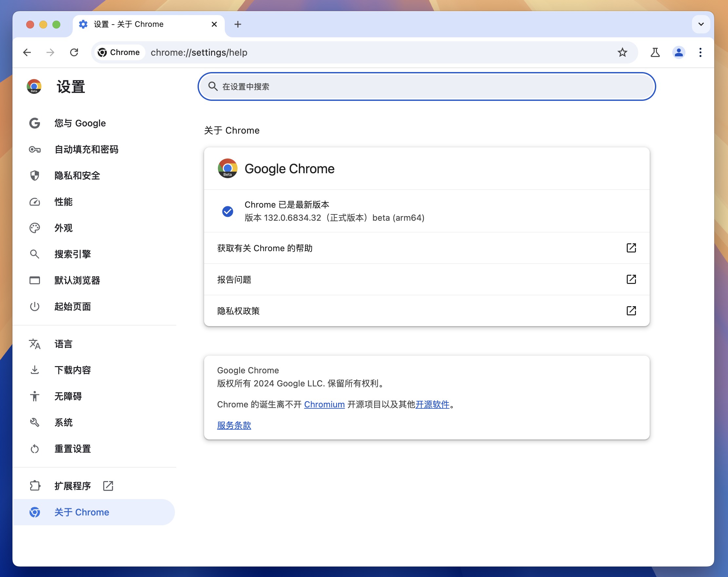Click the power icon beside 起始页面
Image resolution: width=728 pixels, height=577 pixels.
[34, 307]
